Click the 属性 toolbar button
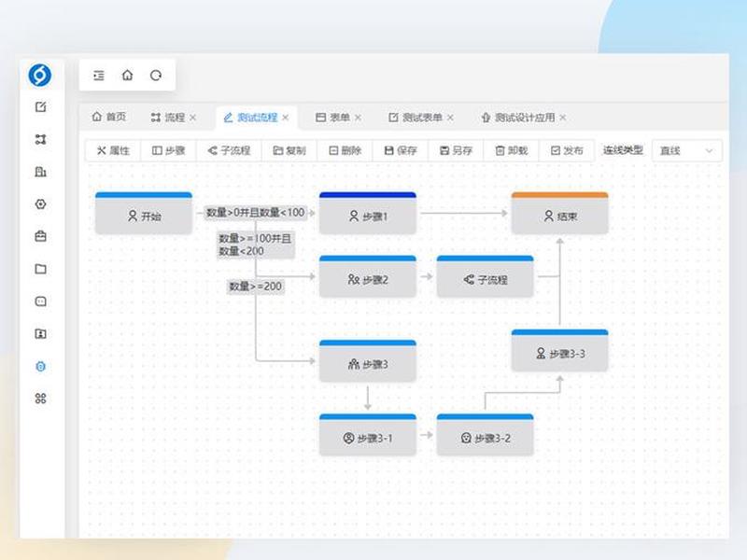747x560 pixels. tap(113, 150)
